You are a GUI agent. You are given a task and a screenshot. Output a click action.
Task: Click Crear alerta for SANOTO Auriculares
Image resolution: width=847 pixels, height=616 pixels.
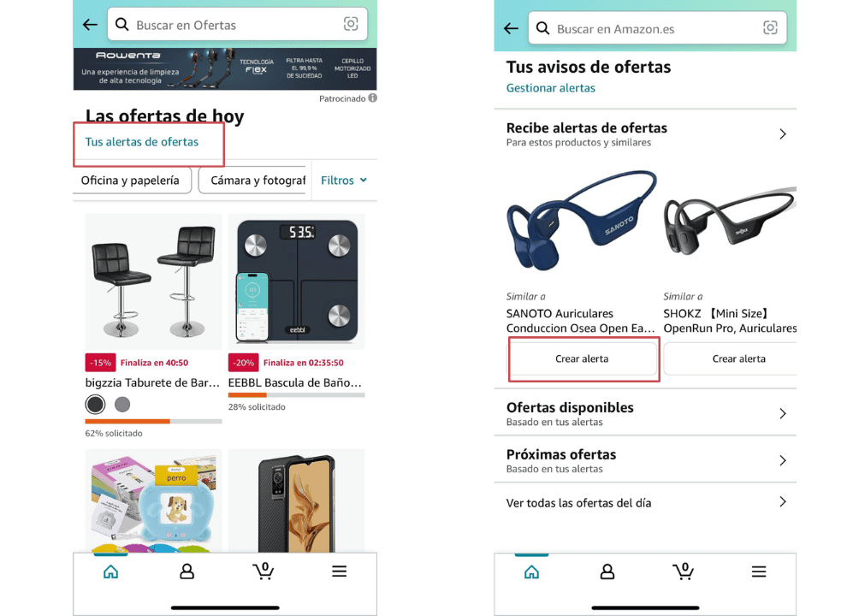coord(583,358)
